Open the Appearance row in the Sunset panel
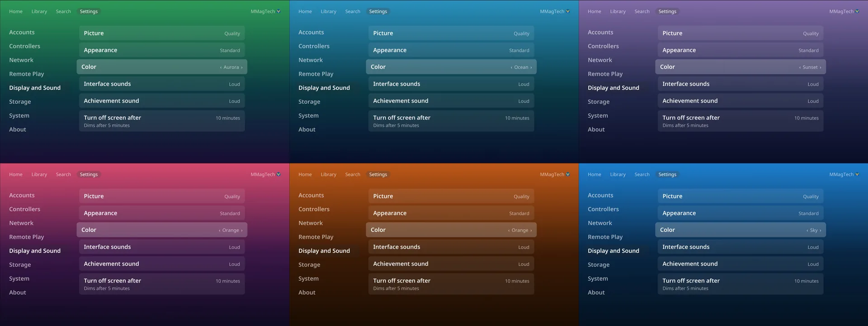 point(741,50)
